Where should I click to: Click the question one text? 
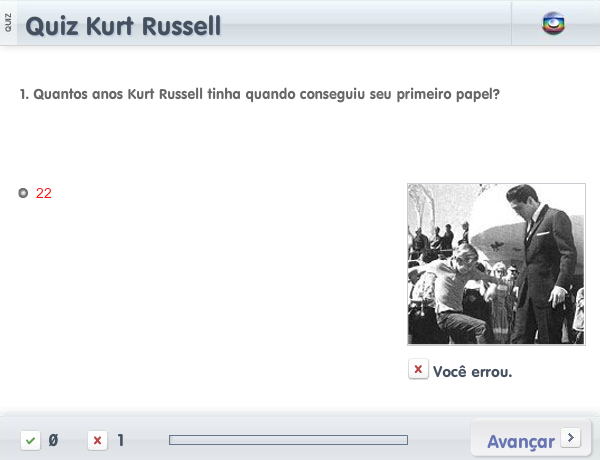tap(260, 94)
